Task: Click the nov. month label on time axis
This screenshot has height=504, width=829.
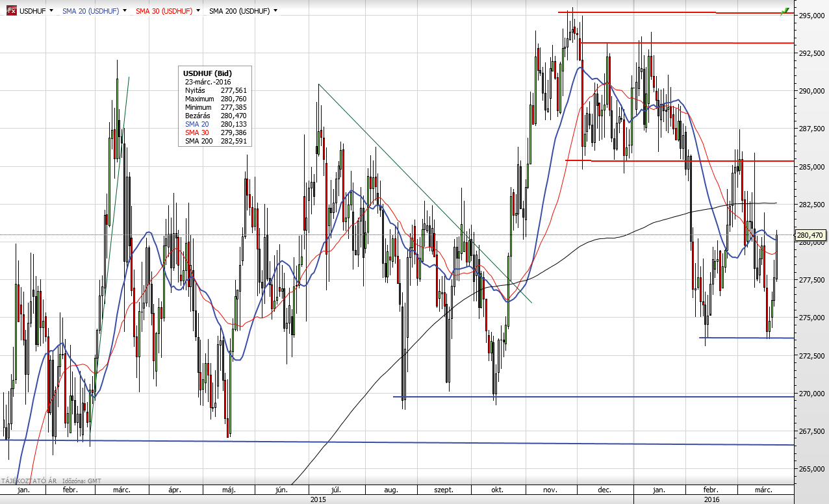Action: click(x=550, y=490)
